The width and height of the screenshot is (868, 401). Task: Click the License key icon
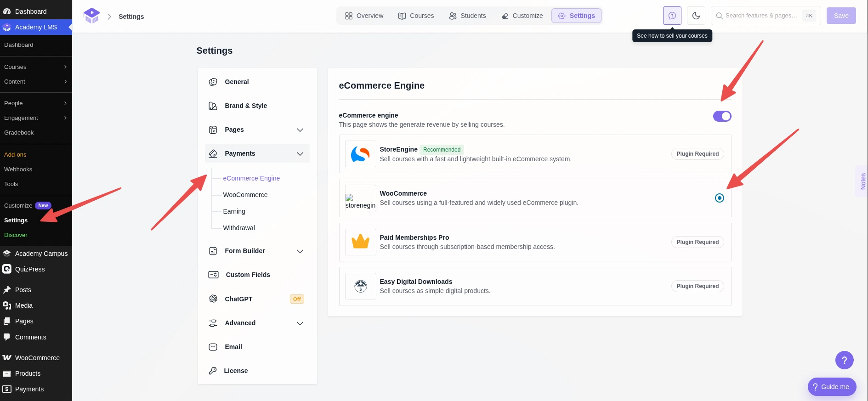(212, 371)
